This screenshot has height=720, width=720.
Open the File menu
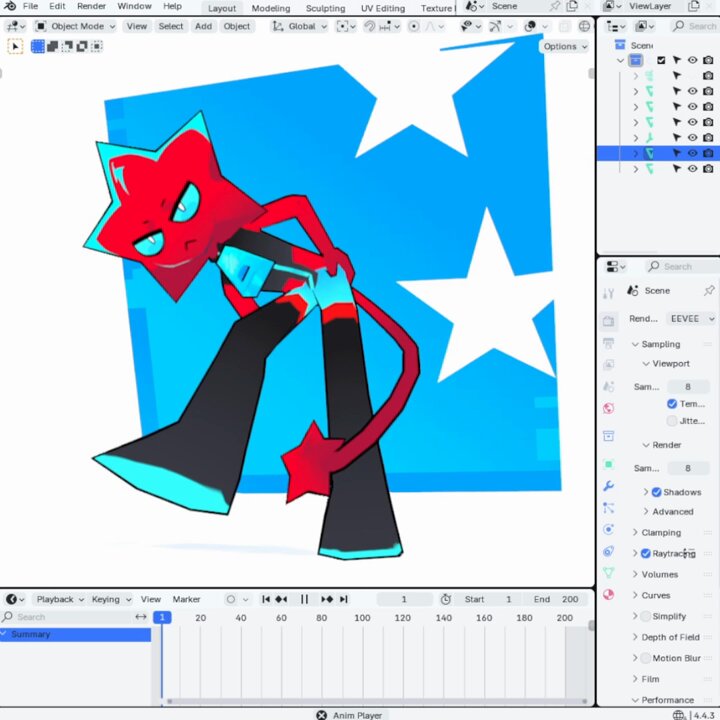(30, 6)
